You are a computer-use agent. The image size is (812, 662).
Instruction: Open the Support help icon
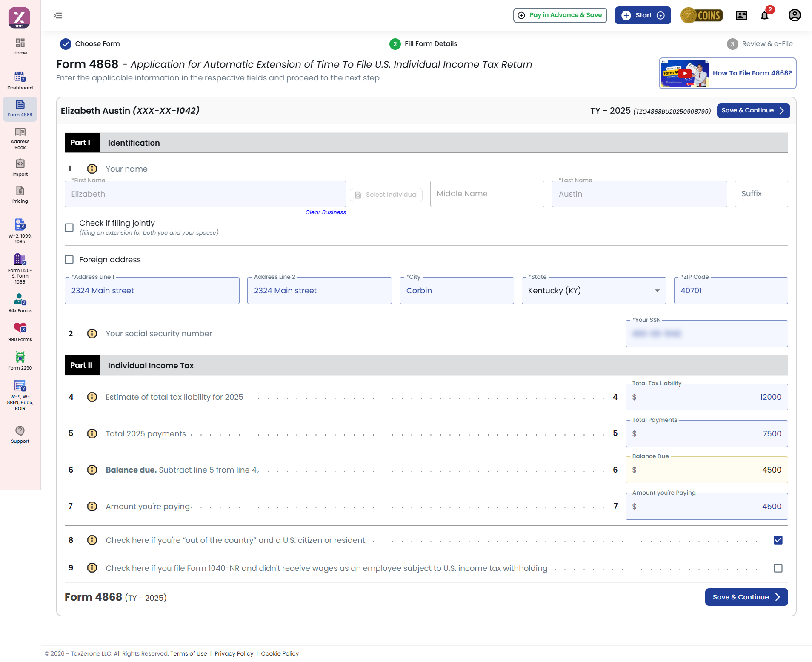tap(20, 434)
